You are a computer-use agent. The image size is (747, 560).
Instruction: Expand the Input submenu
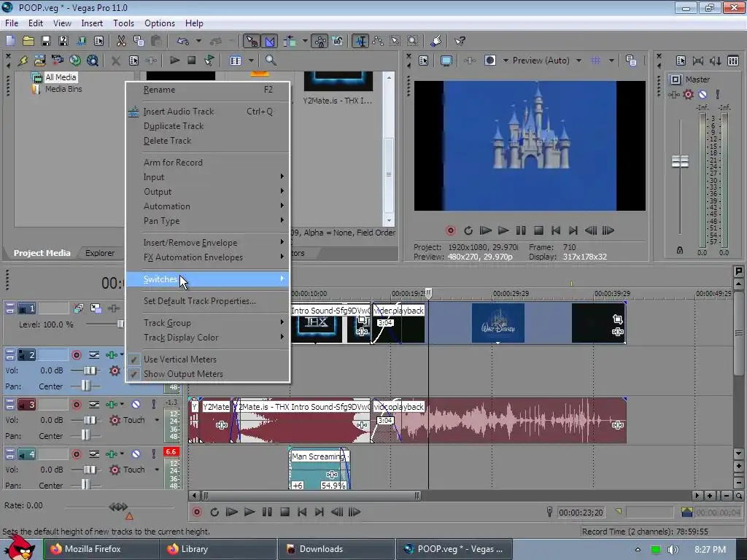click(x=208, y=177)
